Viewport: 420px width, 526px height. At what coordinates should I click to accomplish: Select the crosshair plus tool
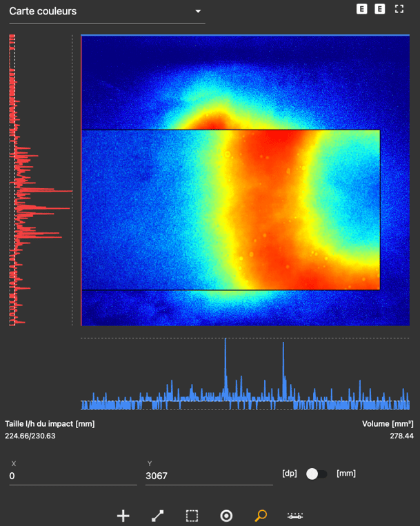tap(123, 516)
